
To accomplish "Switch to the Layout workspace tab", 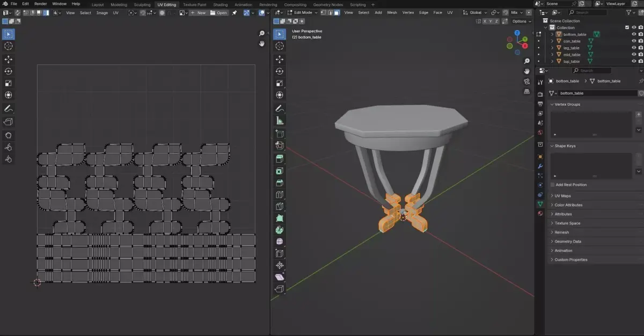I will click(x=98, y=4).
